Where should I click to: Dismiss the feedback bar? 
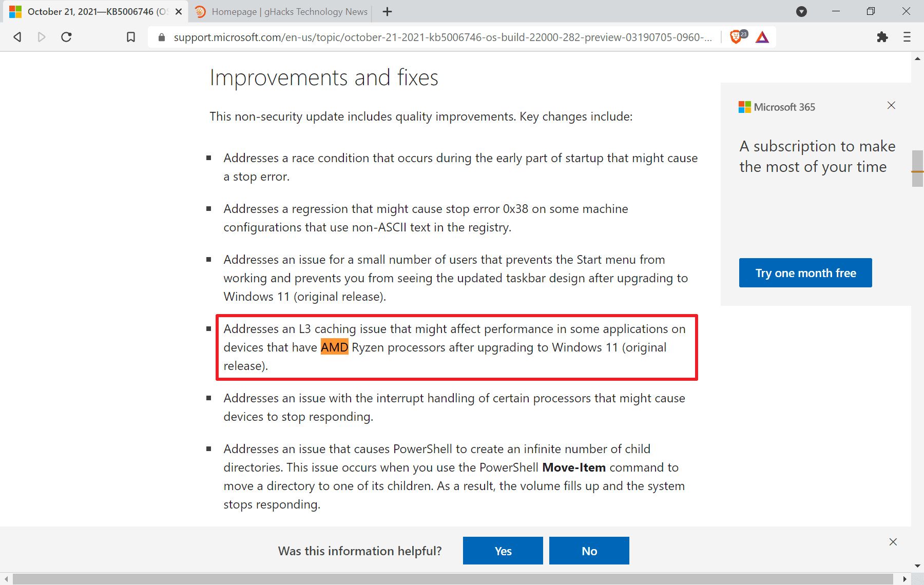click(893, 541)
